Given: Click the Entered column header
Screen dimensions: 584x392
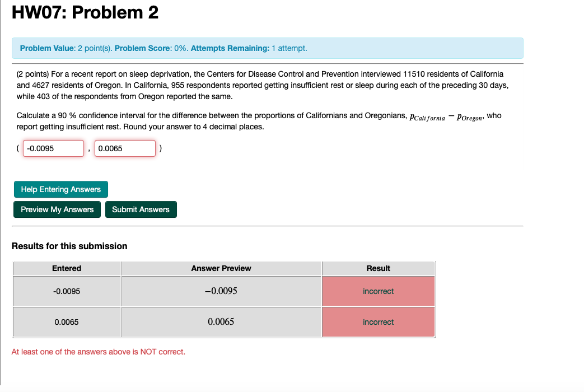Looking at the screenshot, I should (x=67, y=268).
